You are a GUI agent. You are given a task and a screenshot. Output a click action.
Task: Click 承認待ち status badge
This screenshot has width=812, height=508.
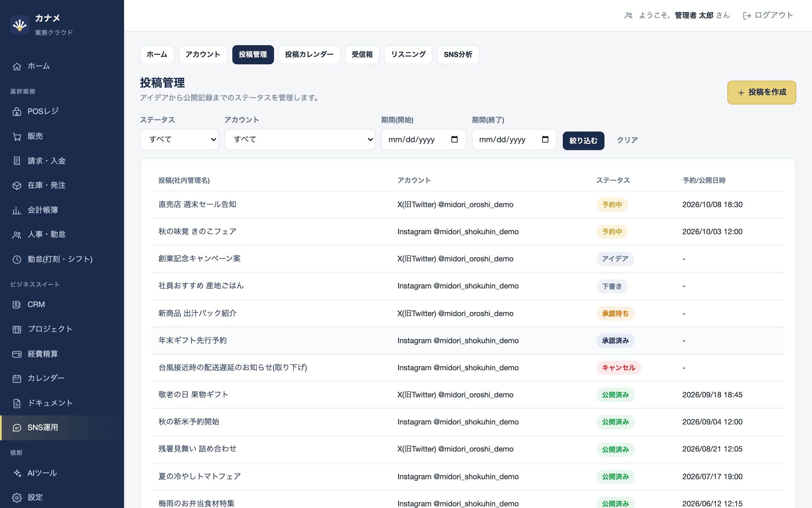(x=615, y=314)
